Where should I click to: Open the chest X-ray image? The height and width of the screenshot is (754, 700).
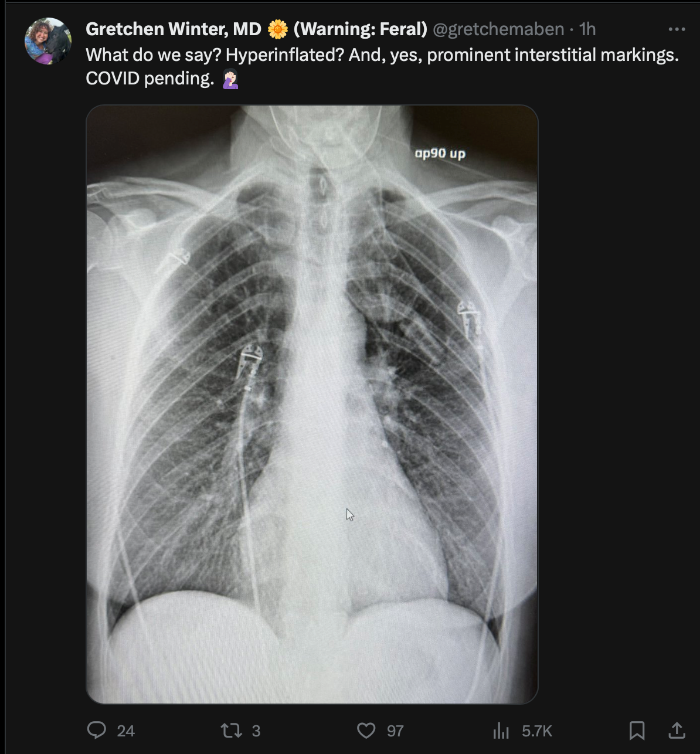[x=312, y=405]
